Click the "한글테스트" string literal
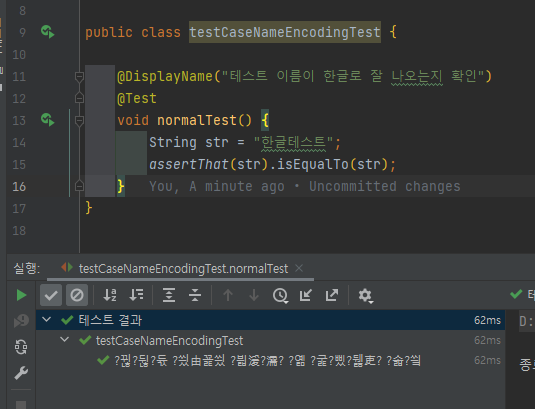 tap(293, 142)
